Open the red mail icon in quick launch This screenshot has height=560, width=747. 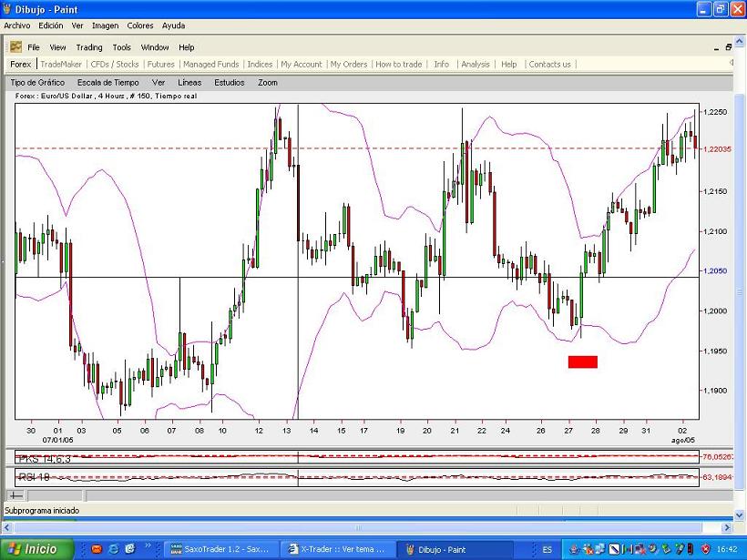click(x=97, y=549)
